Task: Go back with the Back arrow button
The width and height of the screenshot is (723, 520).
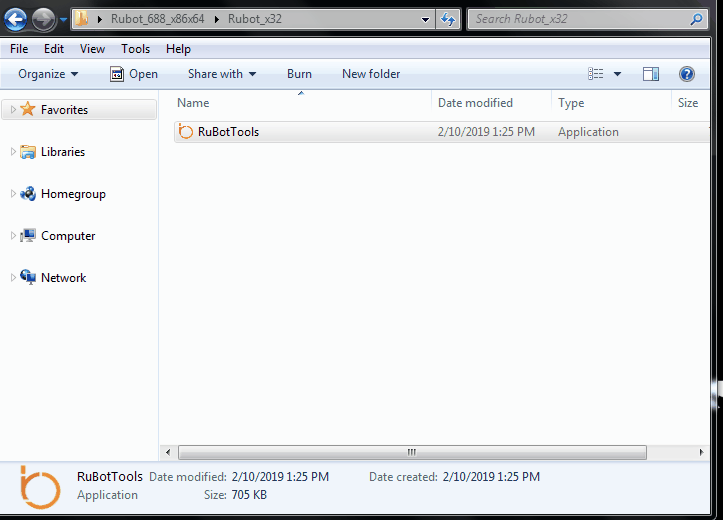Action: (x=15, y=20)
